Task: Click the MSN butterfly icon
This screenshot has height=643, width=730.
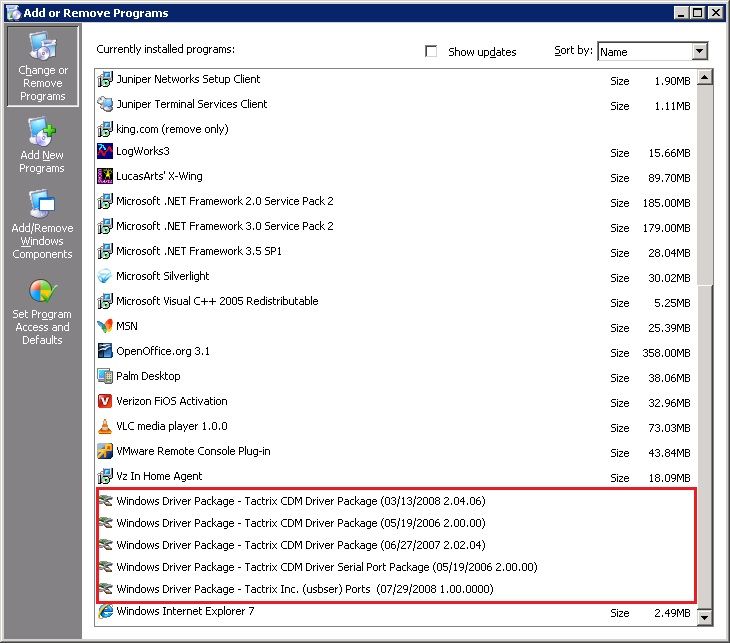Action: point(106,326)
